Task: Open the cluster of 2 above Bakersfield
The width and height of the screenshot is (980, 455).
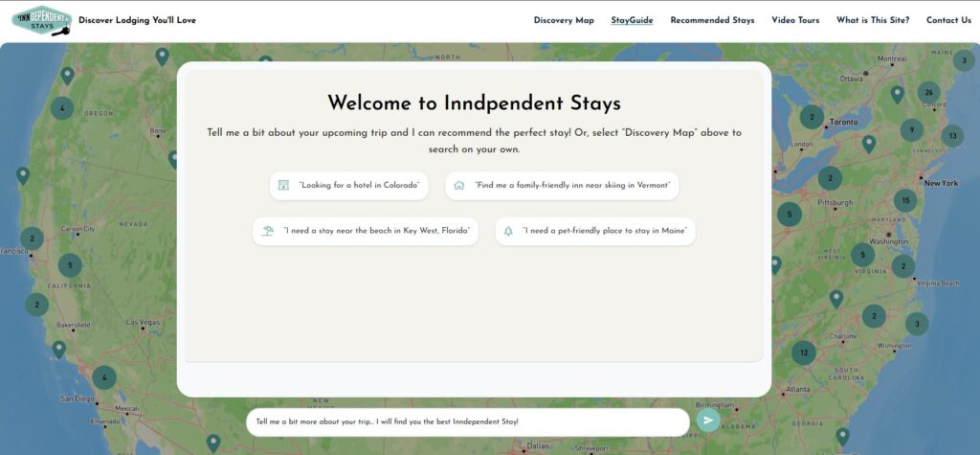Action: [x=37, y=305]
